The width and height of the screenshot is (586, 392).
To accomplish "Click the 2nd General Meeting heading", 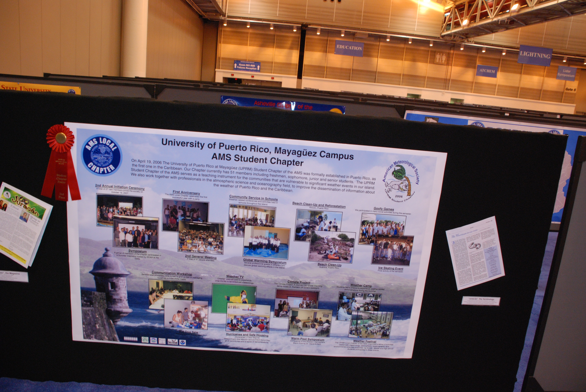I will click(x=201, y=257).
